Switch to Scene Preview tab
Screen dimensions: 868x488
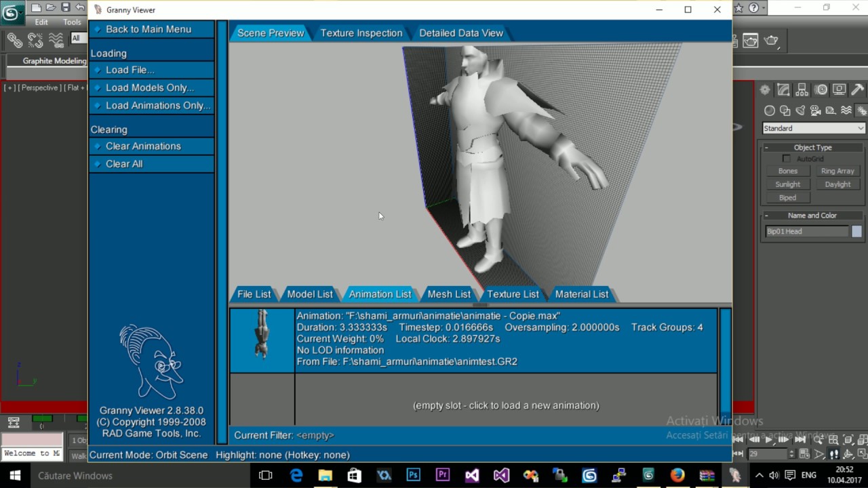click(271, 33)
